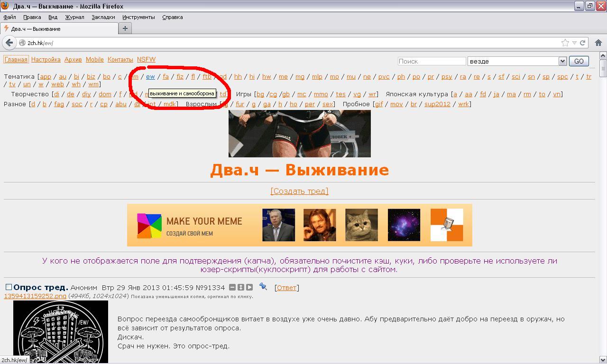Open the Firefox home page icon
607x364 pixels.
tap(598, 43)
